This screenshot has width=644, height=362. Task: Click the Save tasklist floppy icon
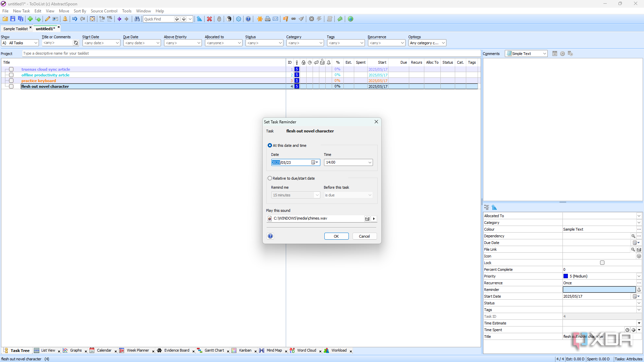[x=13, y=19]
